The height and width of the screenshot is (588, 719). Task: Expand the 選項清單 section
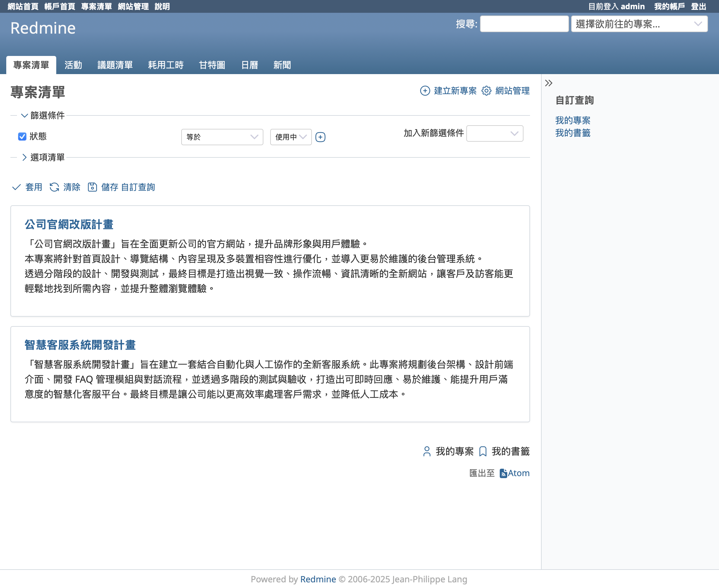43,157
